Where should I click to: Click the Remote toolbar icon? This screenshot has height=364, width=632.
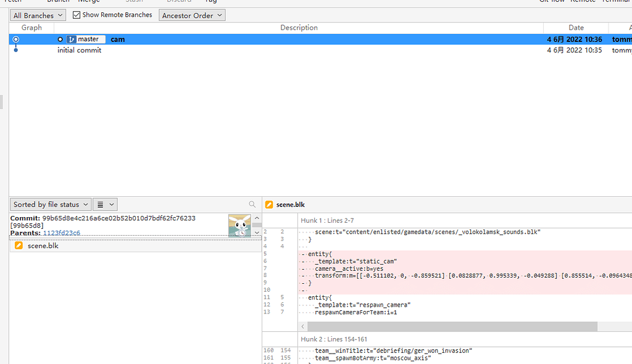[x=583, y=2]
